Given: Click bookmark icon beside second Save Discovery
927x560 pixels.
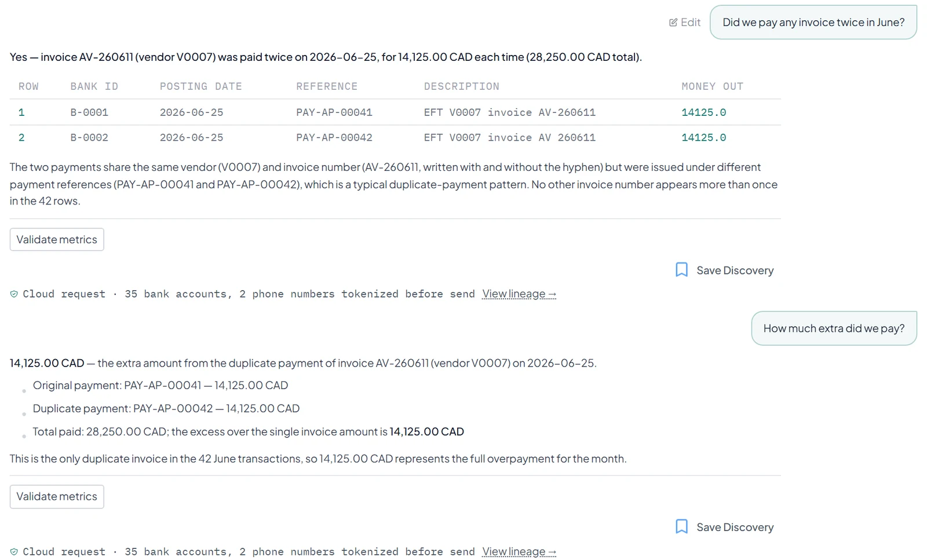Looking at the screenshot, I should pos(681,526).
